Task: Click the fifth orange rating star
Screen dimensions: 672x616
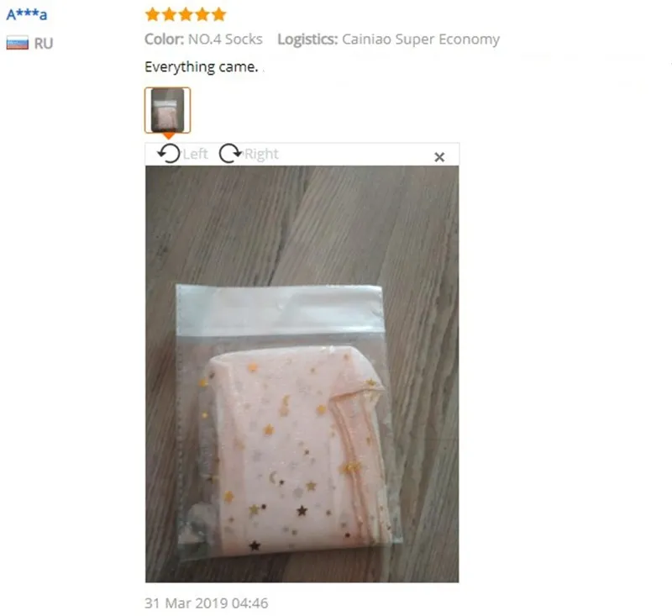Action: [x=218, y=14]
